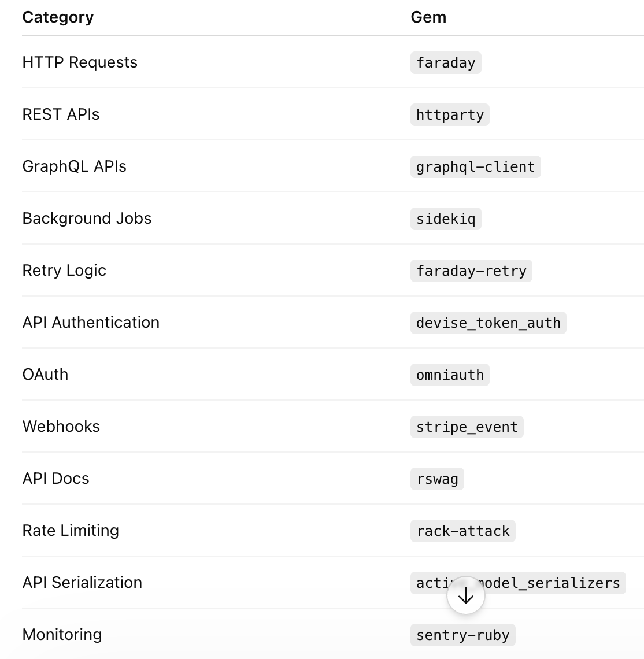The height and width of the screenshot is (659, 644).
Task: Click the scroll-down arrow button
Action: (x=466, y=595)
